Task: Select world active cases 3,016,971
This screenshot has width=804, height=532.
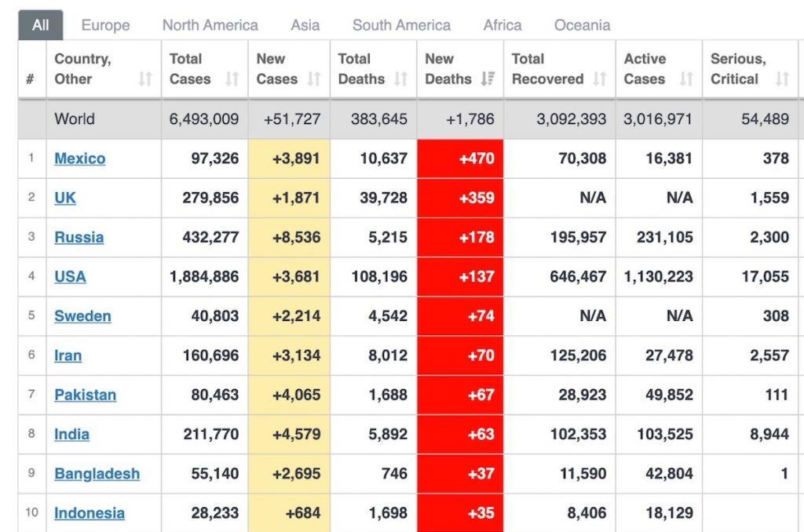Action: [658, 119]
